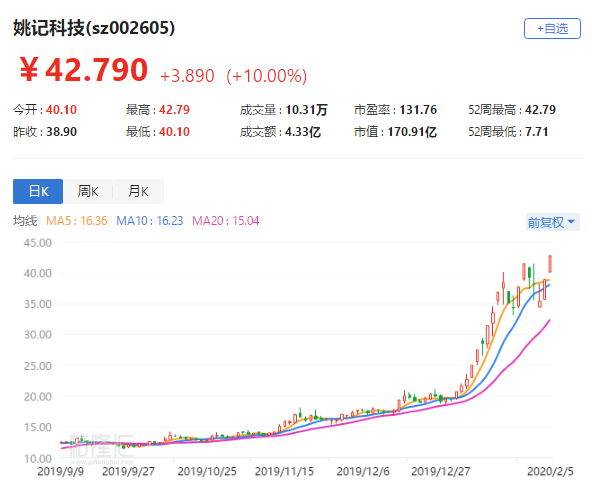Click the price change +3.890
The width and height of the screenshot is (592, 481).
pyautogui.click(x=187, y=76)
